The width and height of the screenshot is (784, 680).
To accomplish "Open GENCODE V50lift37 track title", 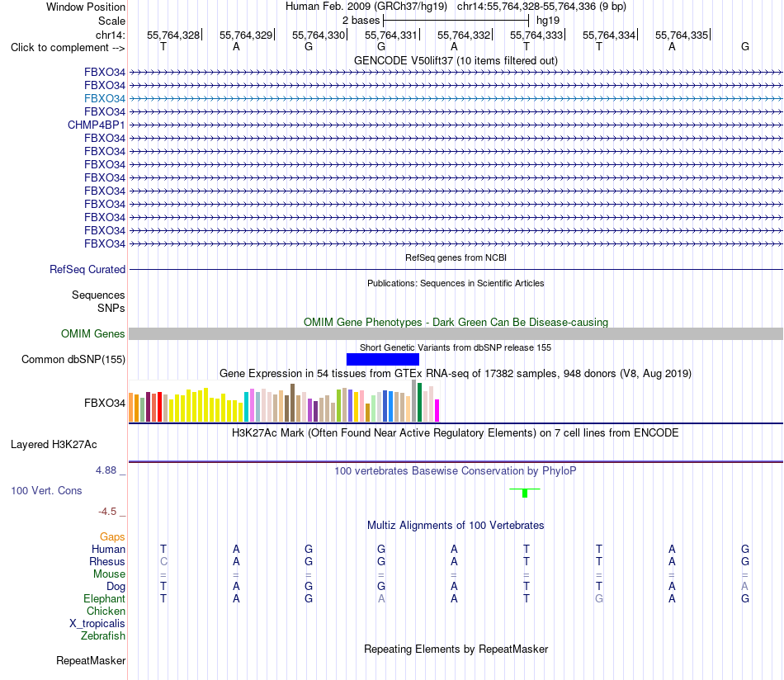I will pyautogui.click(x=456, y=60).
